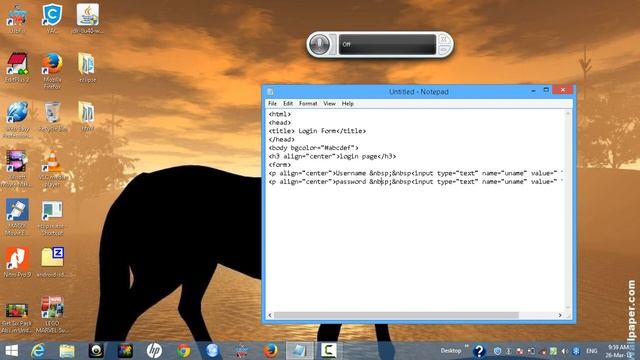Open the Windows Start button
This screenshot has height=360, width=640.
point(11,351)
